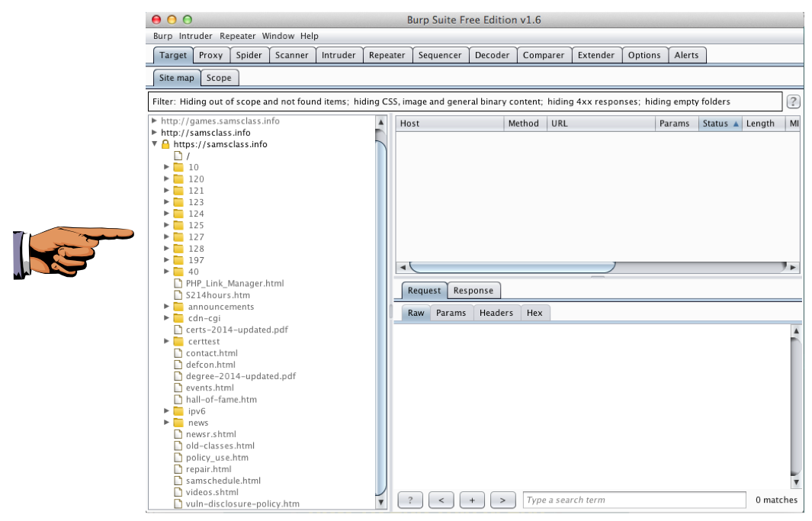Viewport: 812px width, 521px height.
Task: Click the file icon for contact.html
Action: 178,352
